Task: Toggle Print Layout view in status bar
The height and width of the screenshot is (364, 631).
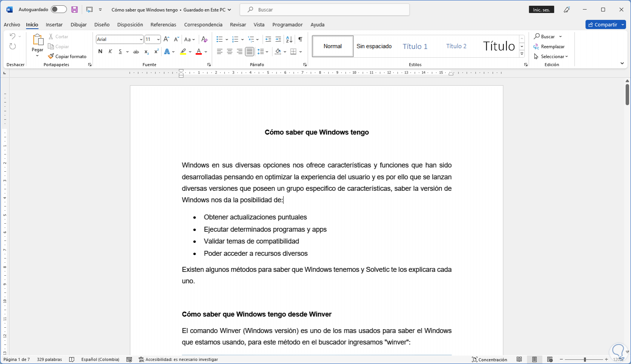Action: tap(534, 359)
